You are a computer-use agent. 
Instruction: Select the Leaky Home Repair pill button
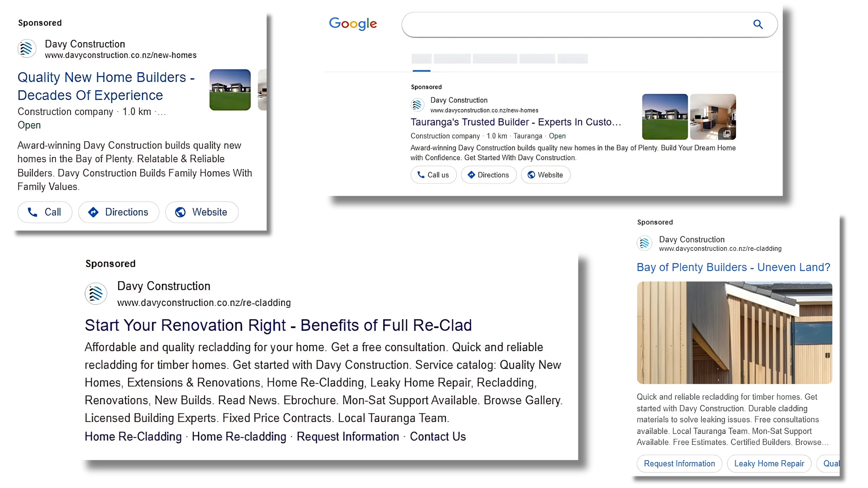(x=769, y=464)
